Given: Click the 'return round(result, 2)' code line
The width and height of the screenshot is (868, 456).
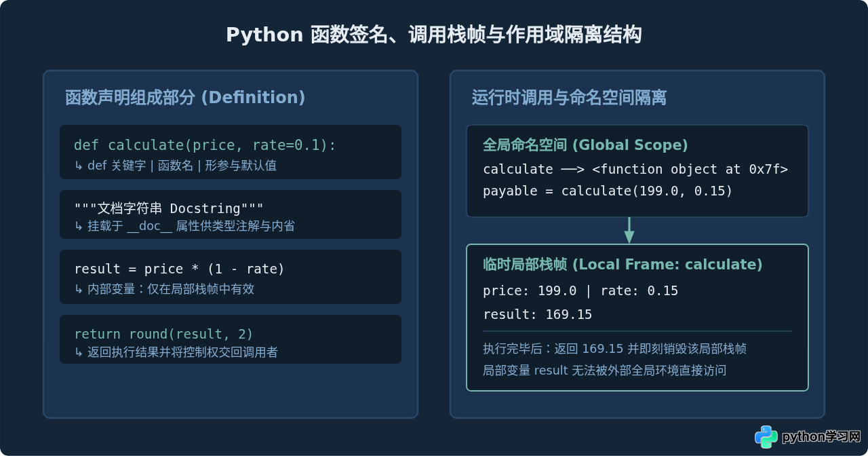Looking at the screenshot, I should pyautogui.click(x=163, y=334).
